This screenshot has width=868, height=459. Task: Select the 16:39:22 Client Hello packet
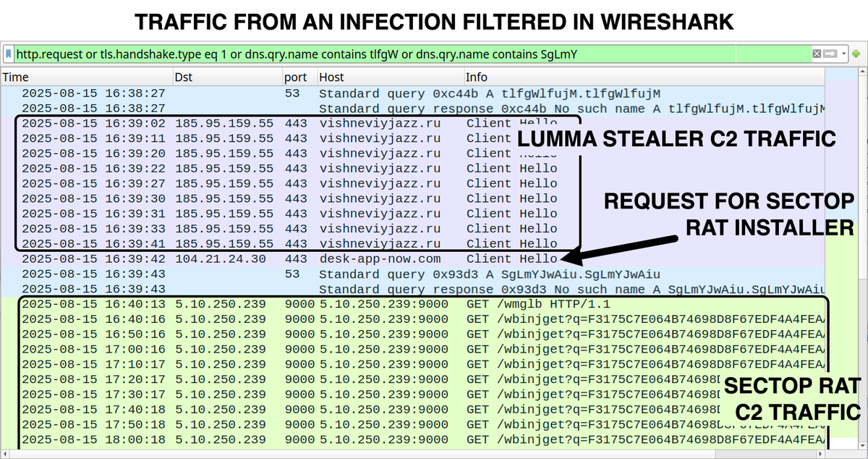(412, 168)
